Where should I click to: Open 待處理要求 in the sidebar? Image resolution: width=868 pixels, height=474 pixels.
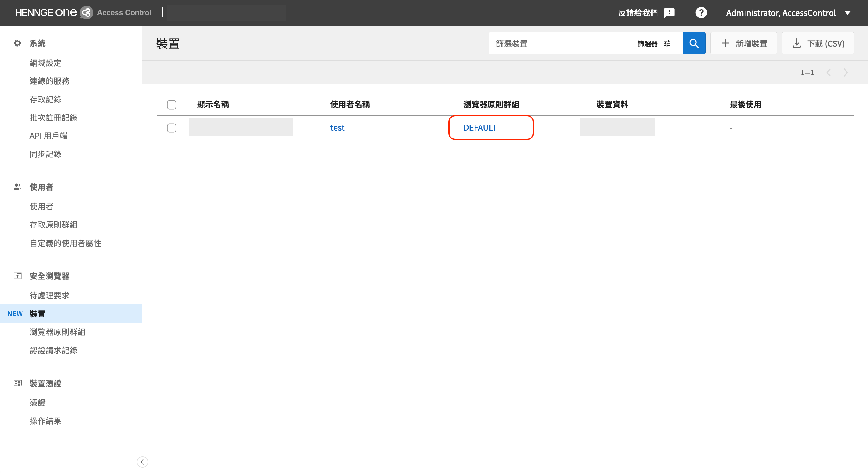pyautogui.click(x=49, y=295)
